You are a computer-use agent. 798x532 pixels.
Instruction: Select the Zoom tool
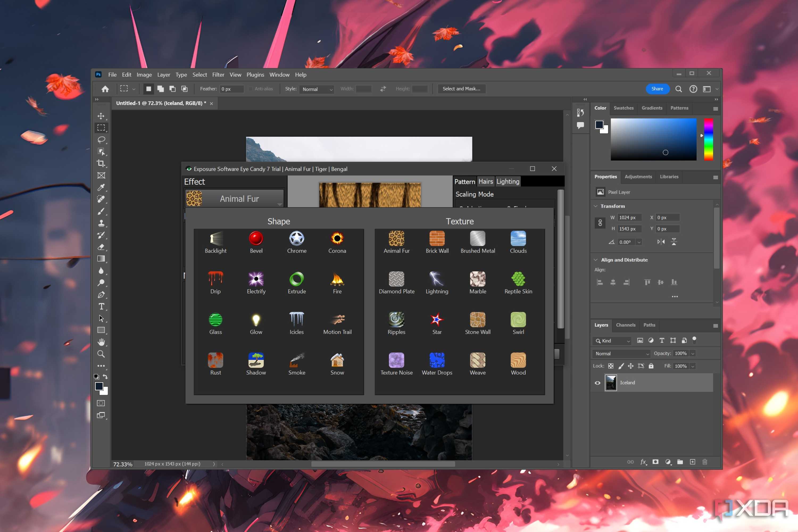click(101, 354)
